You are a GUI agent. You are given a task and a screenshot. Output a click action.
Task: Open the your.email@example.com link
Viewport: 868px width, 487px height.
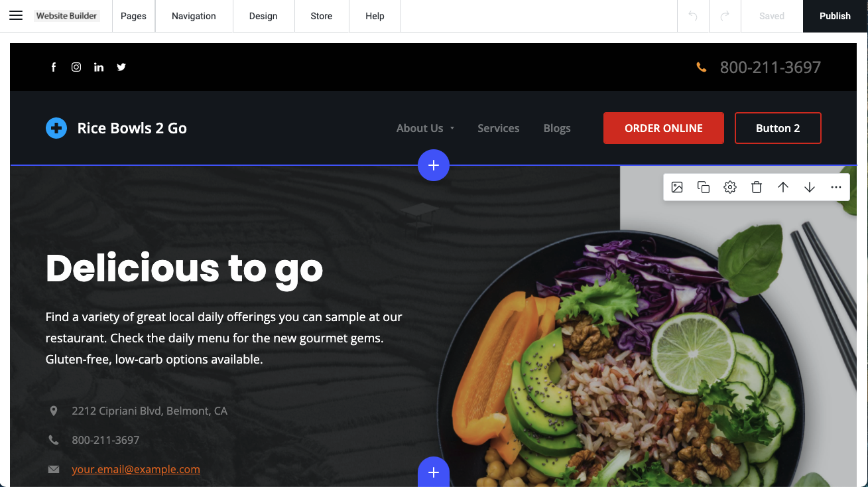click(136, 469)
